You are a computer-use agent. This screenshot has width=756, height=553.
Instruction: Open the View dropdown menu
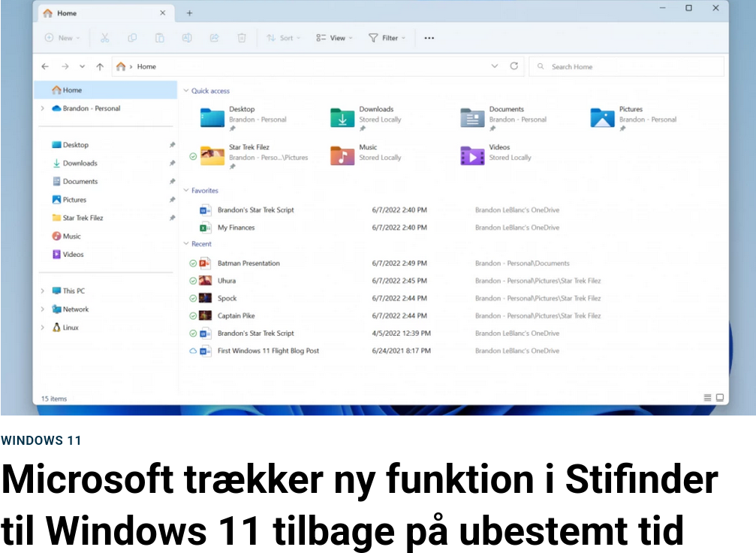pos(335,38)
